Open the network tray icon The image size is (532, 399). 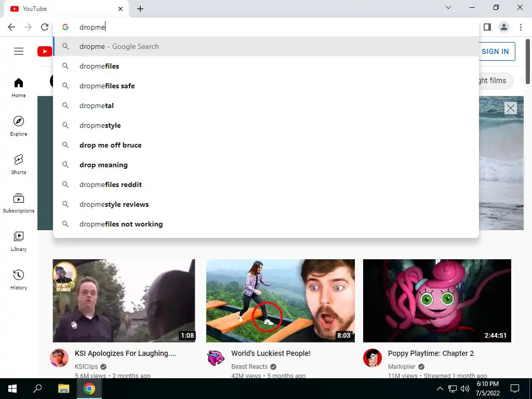point(453,389)
